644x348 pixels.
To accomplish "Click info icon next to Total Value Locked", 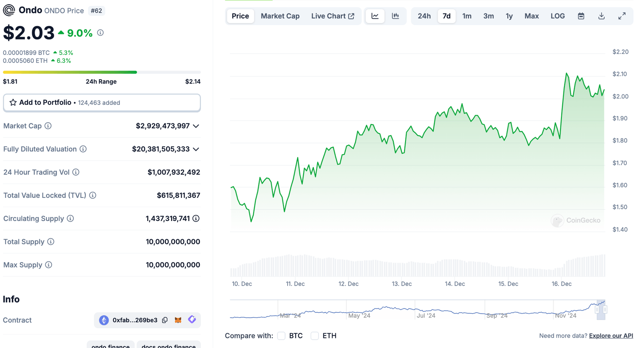I will tap(93, 195).
